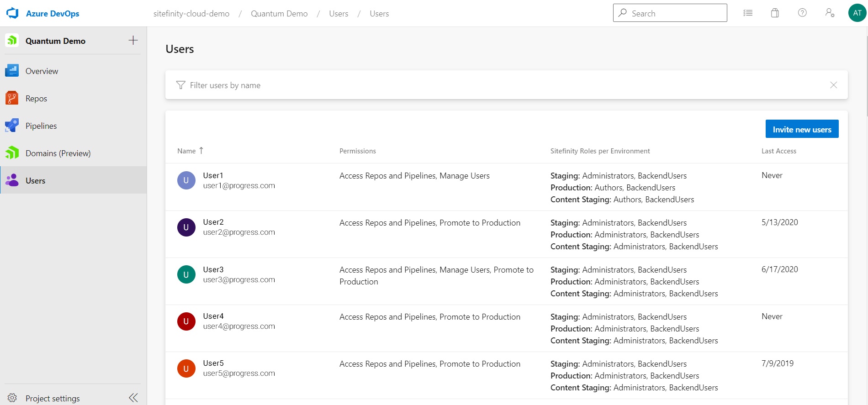This screenshot has width=868, height=405.
Task: Click the Quantum Demo breadcrumb link
Action: click(x=279, y=14)
